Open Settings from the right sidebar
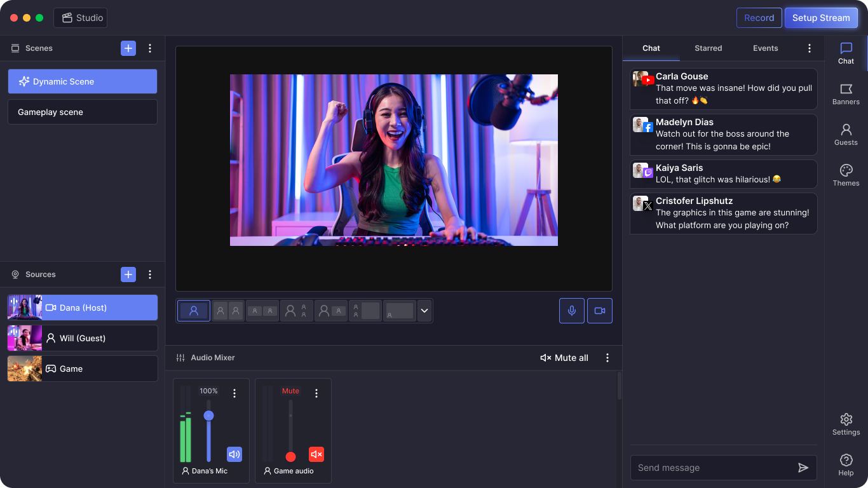This screenshot has height=488, width=868. tap(846, 423)
